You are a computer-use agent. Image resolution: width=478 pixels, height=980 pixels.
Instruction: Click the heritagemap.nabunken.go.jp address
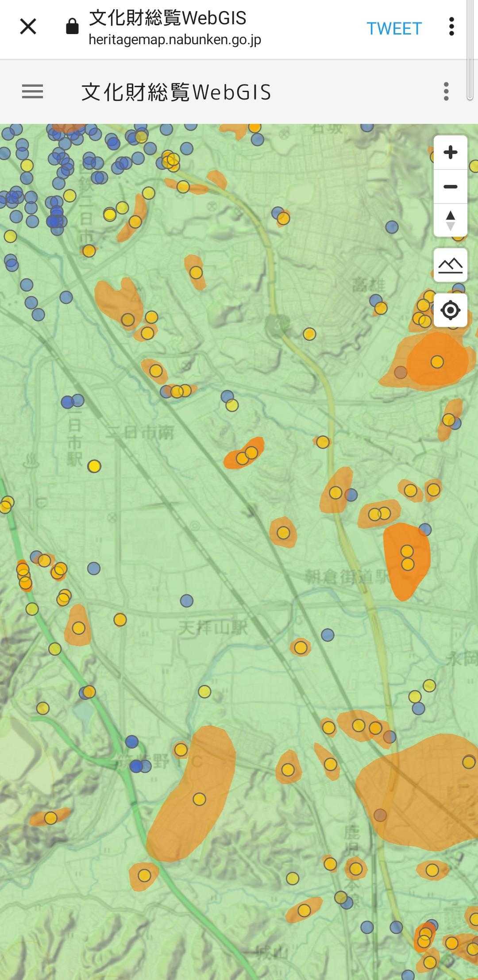coord(175,40)
